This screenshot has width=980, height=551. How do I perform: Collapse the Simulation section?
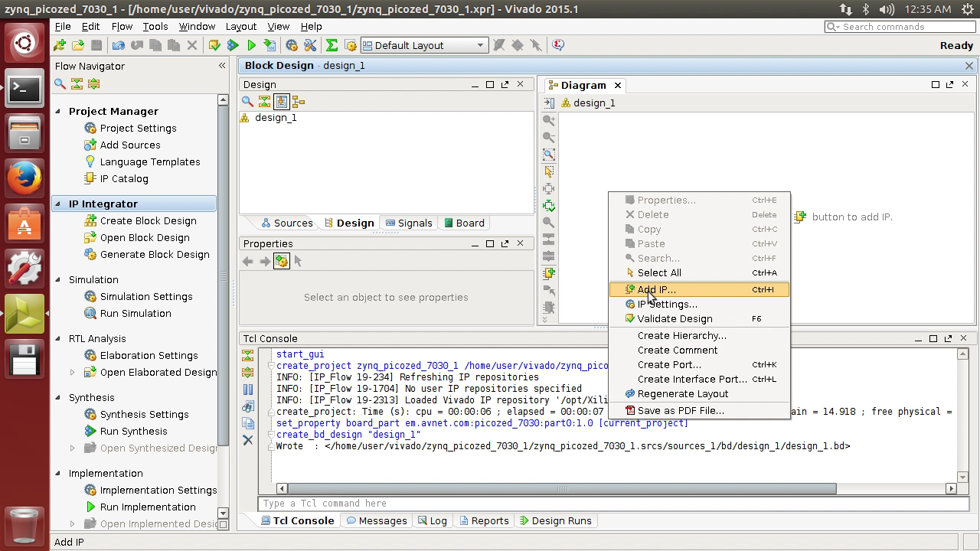[x=57, y=279]
